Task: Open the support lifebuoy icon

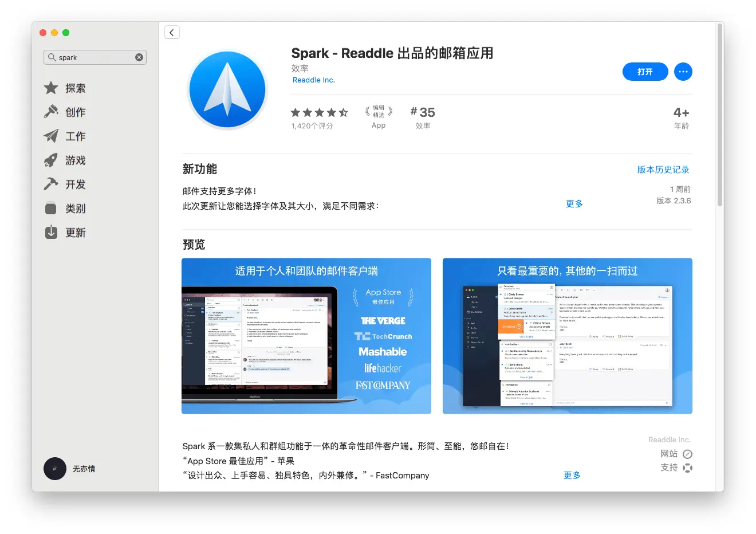Action: point(687,467)
